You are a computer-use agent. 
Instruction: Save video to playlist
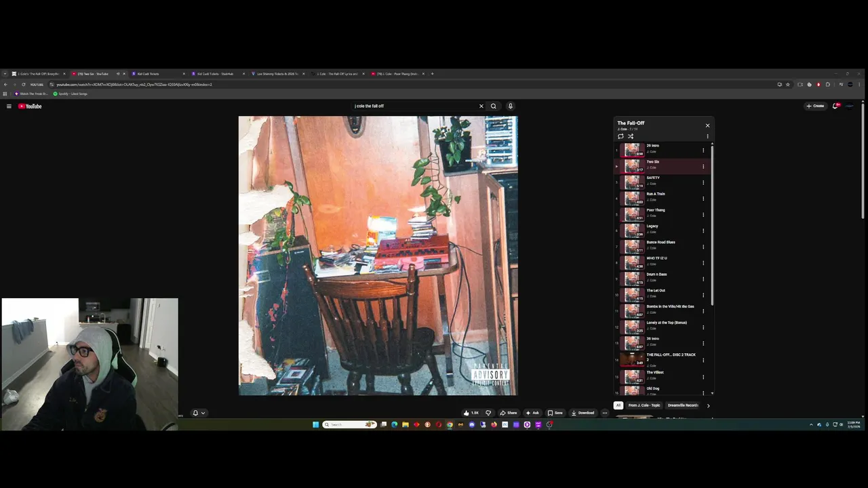pos(555,413)
